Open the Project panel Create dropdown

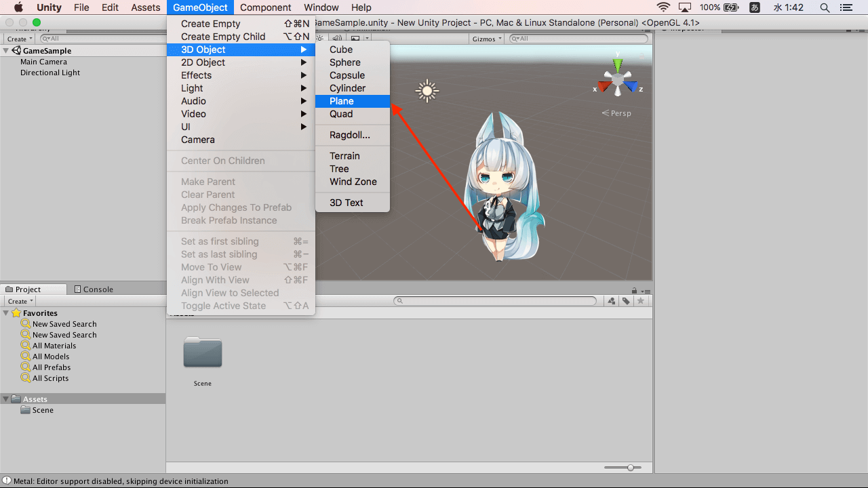pos(20,301)
